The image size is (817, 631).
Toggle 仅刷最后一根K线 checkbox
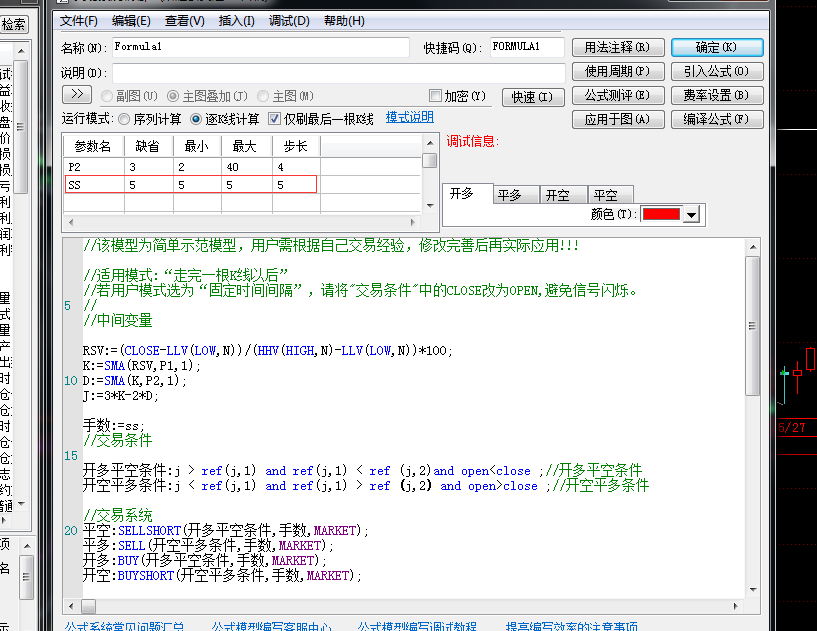click(x=274, y=119)
